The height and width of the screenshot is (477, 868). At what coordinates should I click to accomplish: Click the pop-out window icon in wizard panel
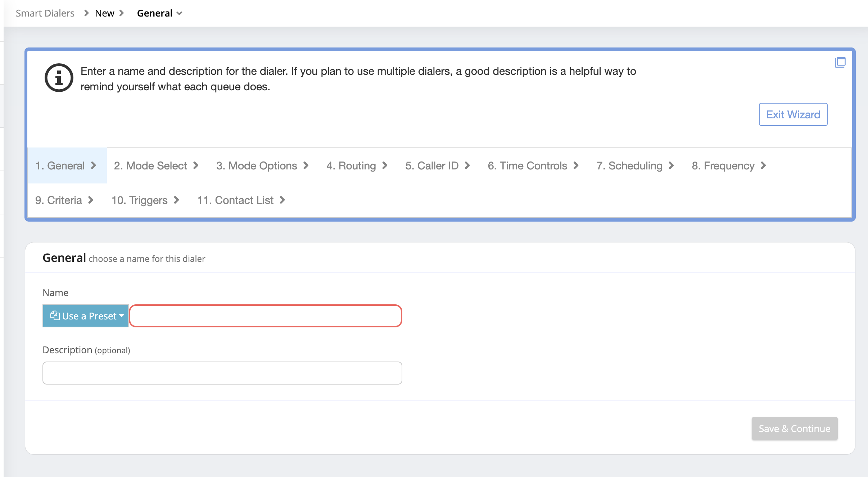coord(840,62)
